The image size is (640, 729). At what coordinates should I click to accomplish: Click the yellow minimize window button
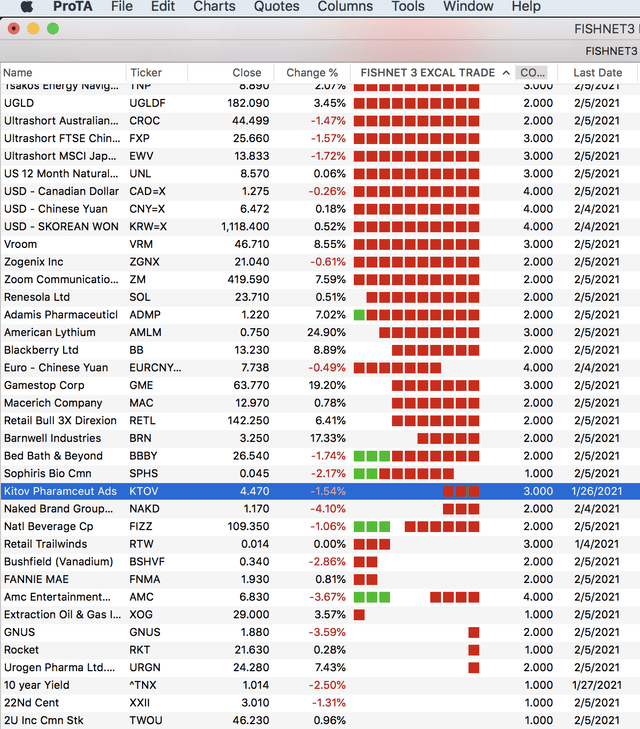click(33, 29)
